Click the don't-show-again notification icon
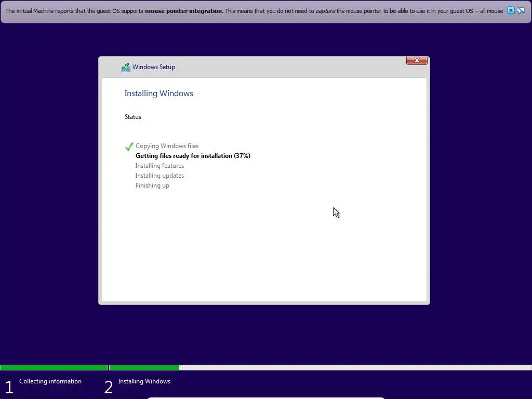The height and width of the screenshot is (399, 532). coord(521,10)
